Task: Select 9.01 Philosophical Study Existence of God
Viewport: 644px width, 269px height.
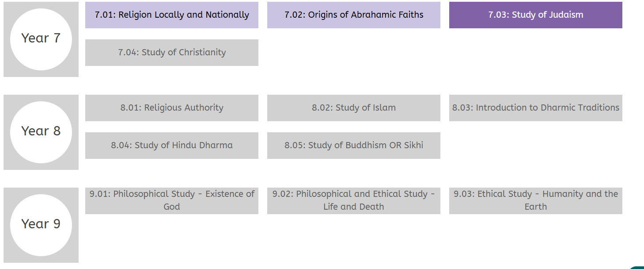Action: click(172, 201)
